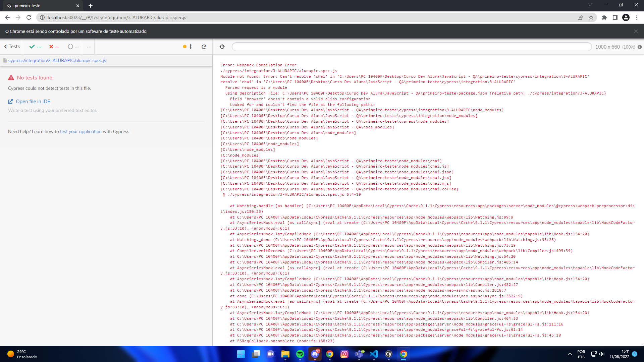644x362 pixels.
Task: Click the browser back arrow
Action: [7, 17]
